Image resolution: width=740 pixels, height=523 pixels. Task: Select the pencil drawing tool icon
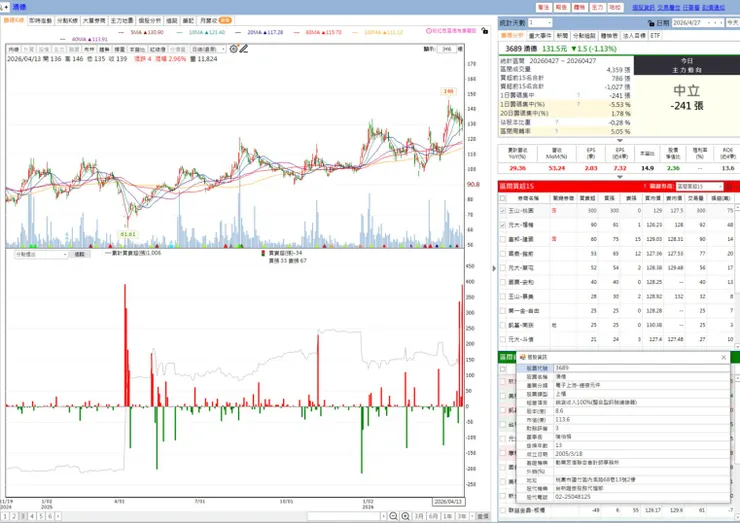[244, 49]
